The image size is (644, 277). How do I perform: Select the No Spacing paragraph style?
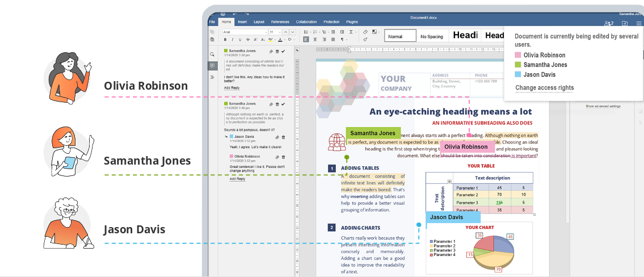point(431,36)
